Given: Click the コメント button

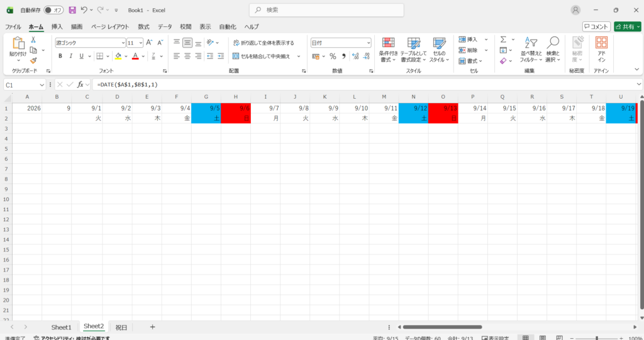Looking at the screenshot, I should (x=596, y=26).
